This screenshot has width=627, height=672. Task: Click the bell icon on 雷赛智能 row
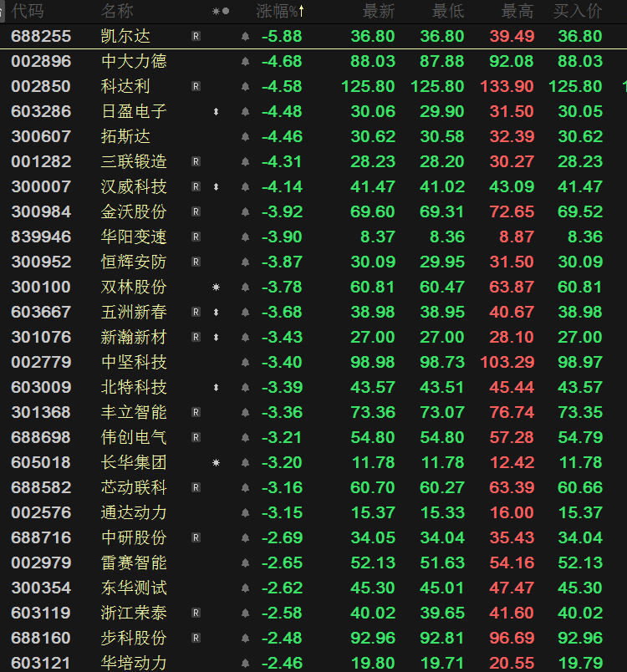pyautogui.click(x=245, y=563)
